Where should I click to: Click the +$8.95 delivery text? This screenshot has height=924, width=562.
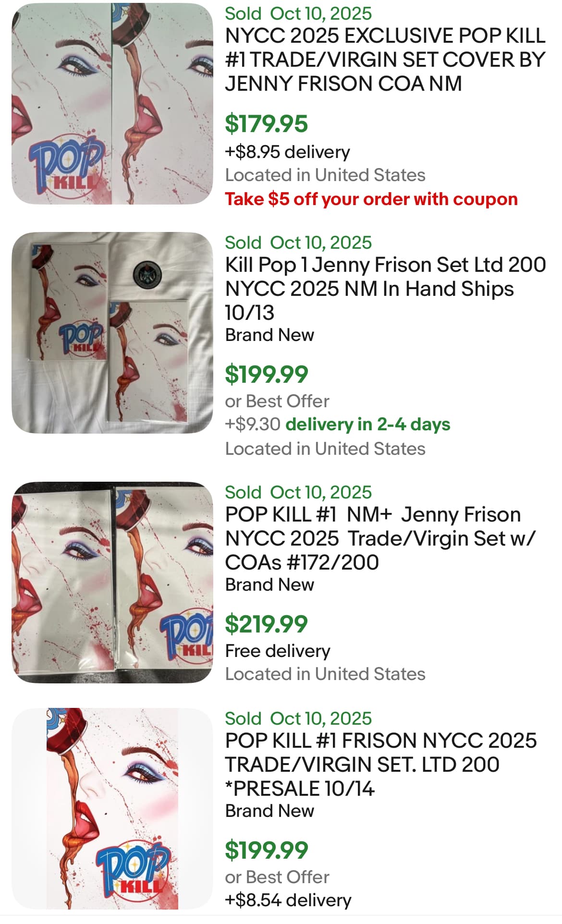pos(287,152)
